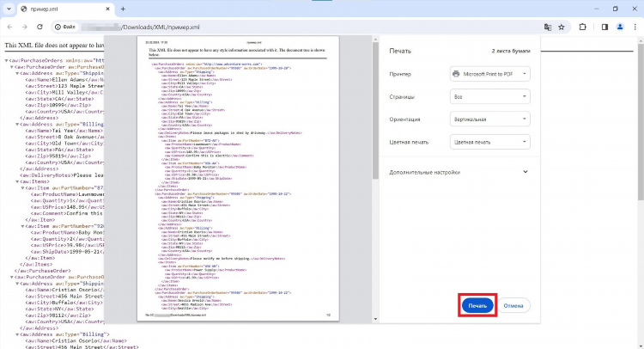Image resolution: width=644 pixels, height=349 pixels.
Task: Click the preview scrollbar up arrow
Action: (x=375, y=39)
